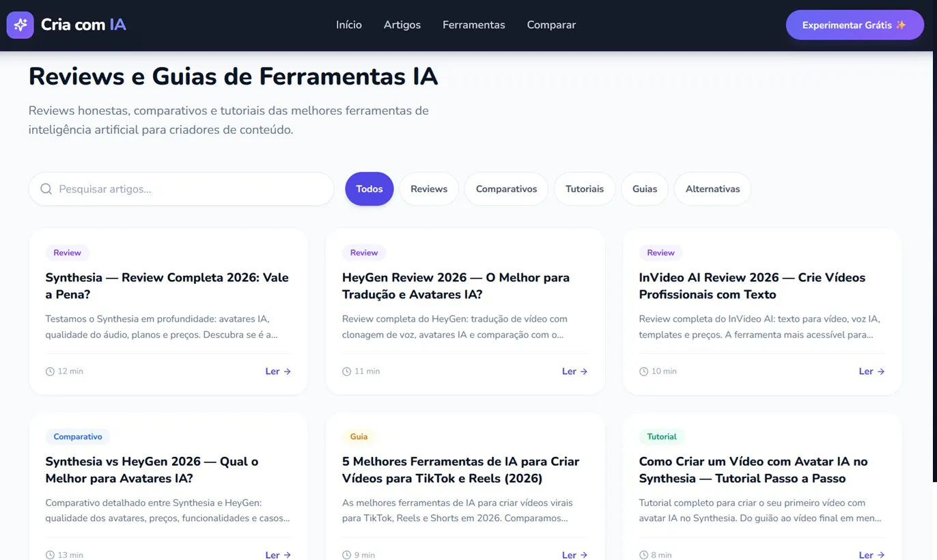Click the Tutorial tag badge
The image size is (937, 560).
coord(662,436)
